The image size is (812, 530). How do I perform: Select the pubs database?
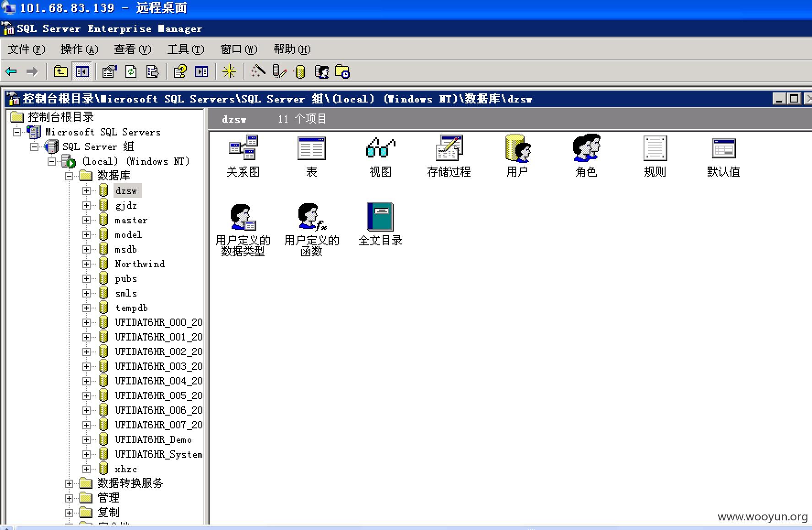pyautogui.click(x=126, y=279)
